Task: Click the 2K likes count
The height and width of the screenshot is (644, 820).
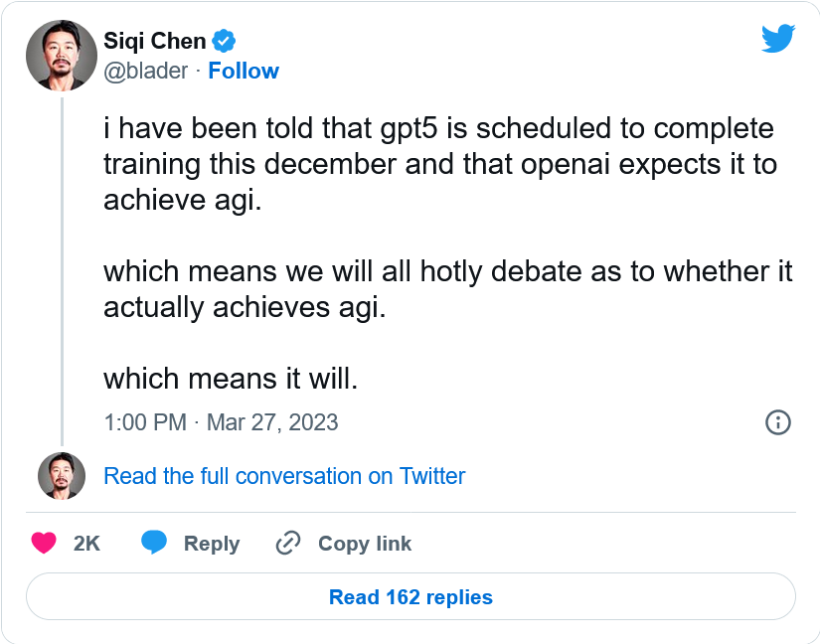Action: click(87, 544)
